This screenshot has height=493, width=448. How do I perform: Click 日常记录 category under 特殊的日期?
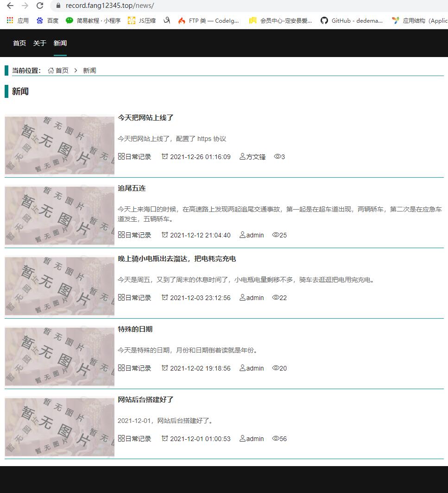click(138, 368)
